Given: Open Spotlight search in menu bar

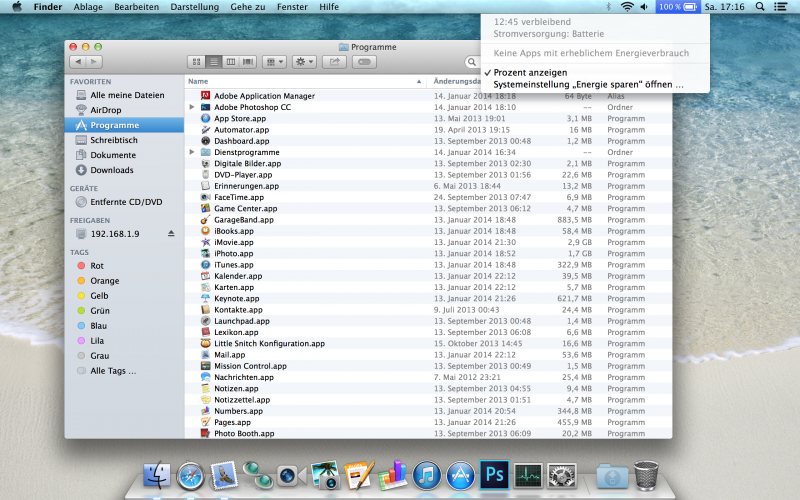Looking at the screenshot, I should coord(760,7).
